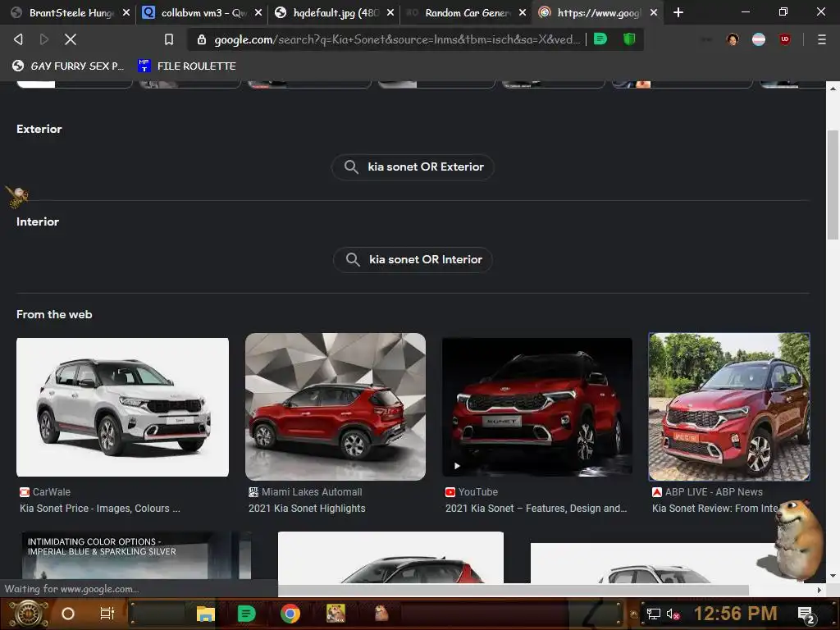
Task: Stop loading the page
Action: pyautogui.click(x=71, y=39)
